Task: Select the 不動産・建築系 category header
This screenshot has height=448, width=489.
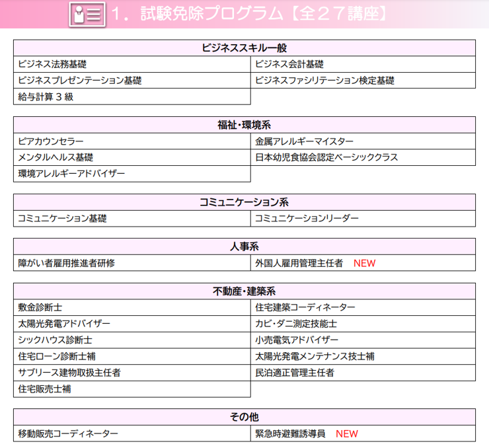Action: [x=244, y=291]
